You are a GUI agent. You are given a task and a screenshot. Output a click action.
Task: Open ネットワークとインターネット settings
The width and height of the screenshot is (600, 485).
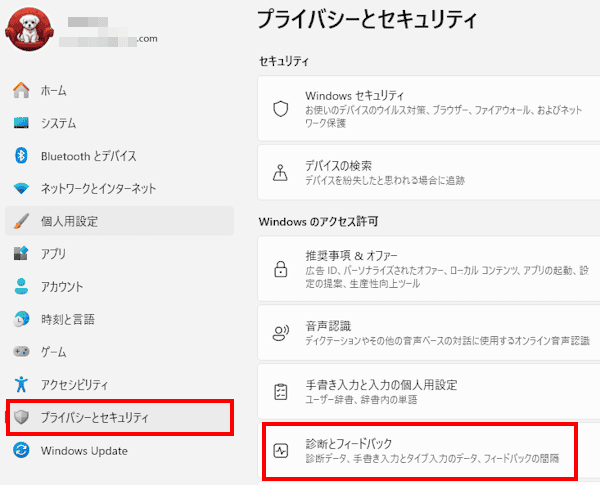tap(119, 188)
